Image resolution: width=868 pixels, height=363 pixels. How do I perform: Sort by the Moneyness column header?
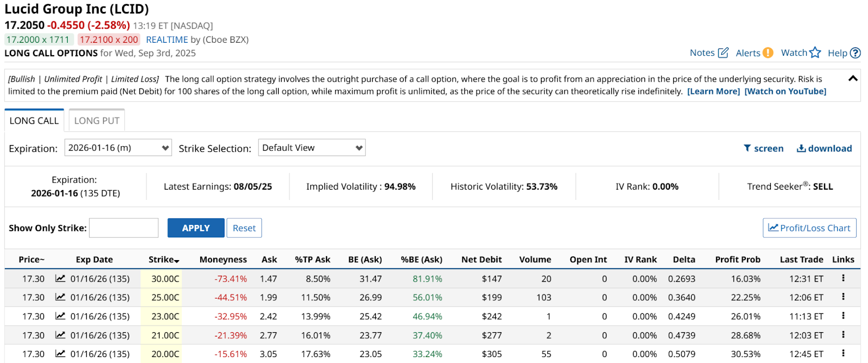pyautogui.click(x=223, y=260)
